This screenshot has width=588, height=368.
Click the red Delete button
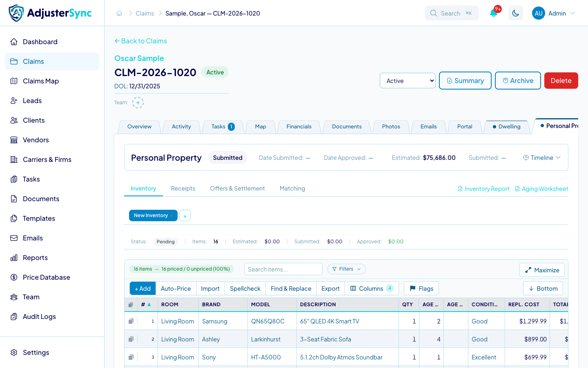point(561,81)
